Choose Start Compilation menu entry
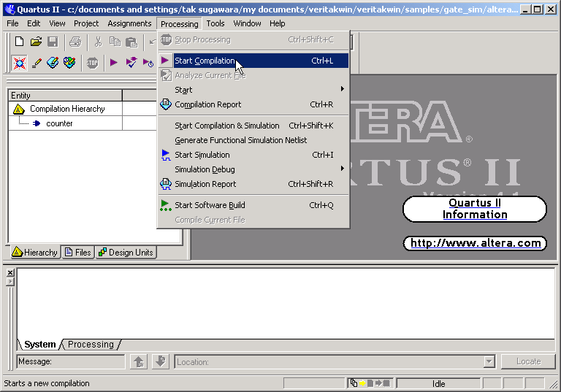Image resolution: width=561 pixels, height=392 pixels. pos(253,61)
